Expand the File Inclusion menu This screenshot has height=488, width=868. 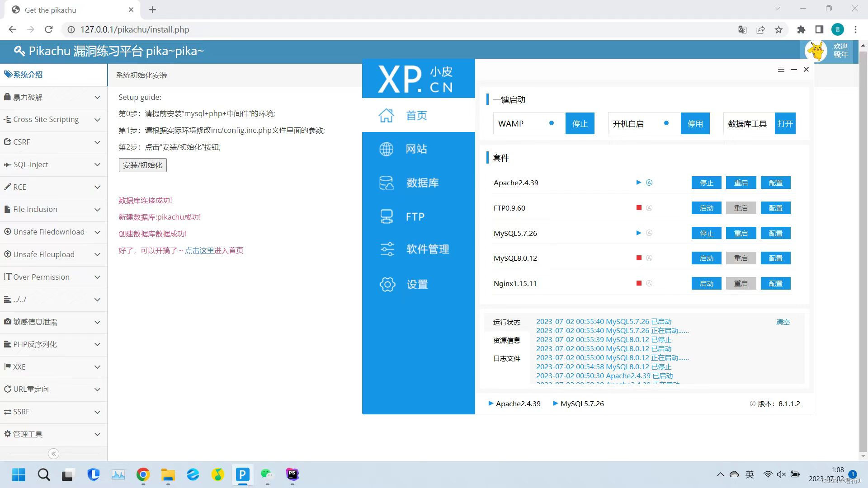pyautogui.click(x=53, y=209)
